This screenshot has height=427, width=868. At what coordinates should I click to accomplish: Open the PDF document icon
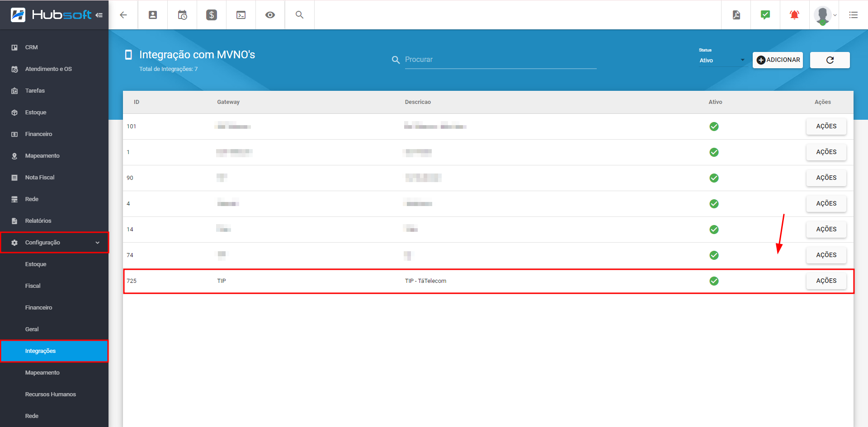pyautogui.click(x=736, y=15)
